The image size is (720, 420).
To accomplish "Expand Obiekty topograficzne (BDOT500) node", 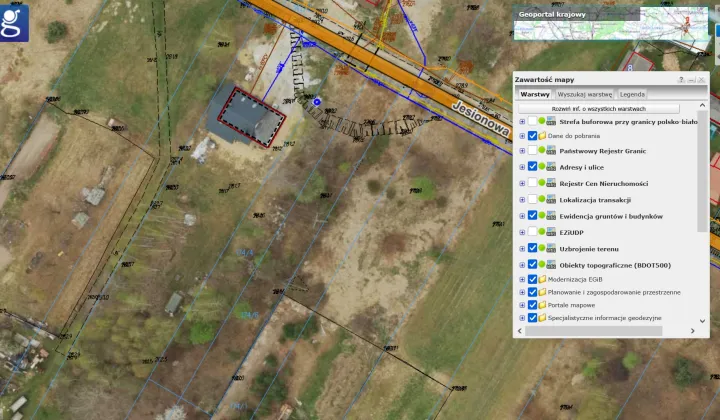I will [x=522, y=265].
